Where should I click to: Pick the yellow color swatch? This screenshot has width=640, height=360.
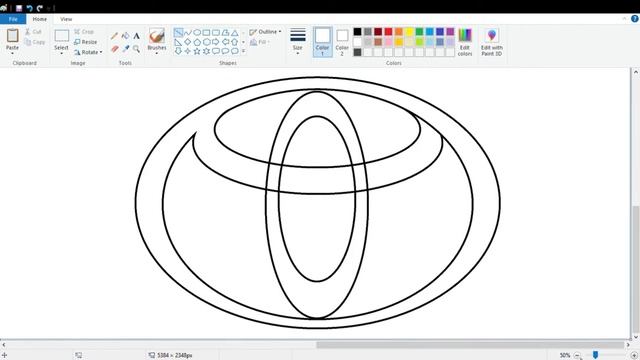(x=409, y=31)
